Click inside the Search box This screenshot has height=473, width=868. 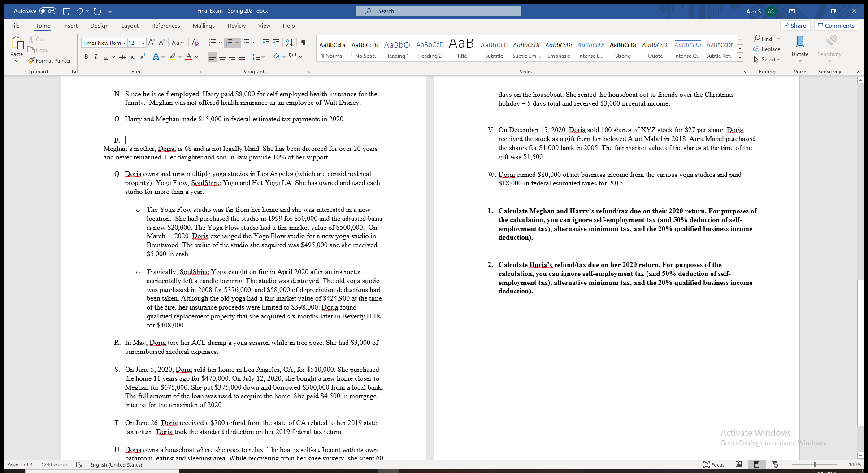438,11
